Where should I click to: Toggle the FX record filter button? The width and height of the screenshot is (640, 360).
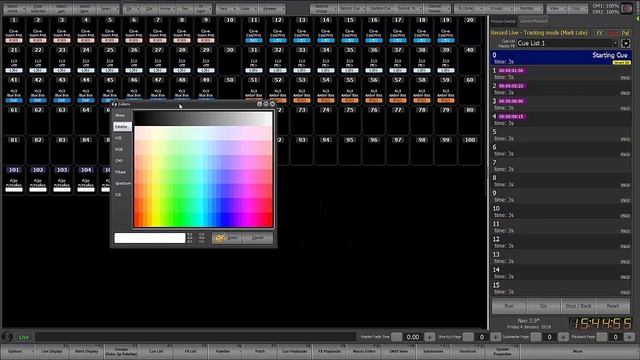(599, 33)
